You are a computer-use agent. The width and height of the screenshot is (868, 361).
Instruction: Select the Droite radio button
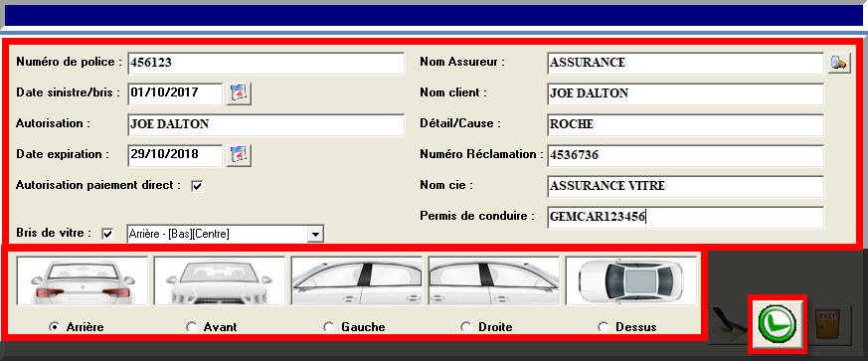[x=466, y=327]
